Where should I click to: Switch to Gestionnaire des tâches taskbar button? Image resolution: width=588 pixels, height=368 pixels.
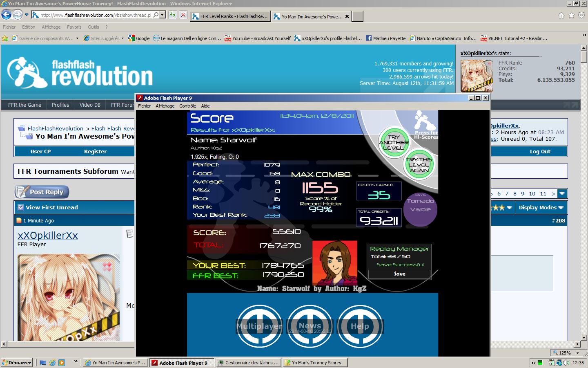[248, 363]
